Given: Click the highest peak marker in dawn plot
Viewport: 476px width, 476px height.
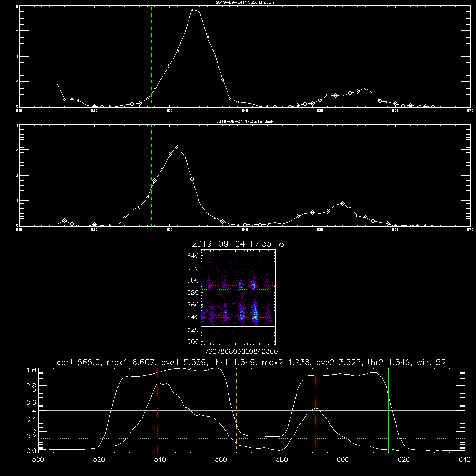Looking at the screenshot, I should 192,10.
